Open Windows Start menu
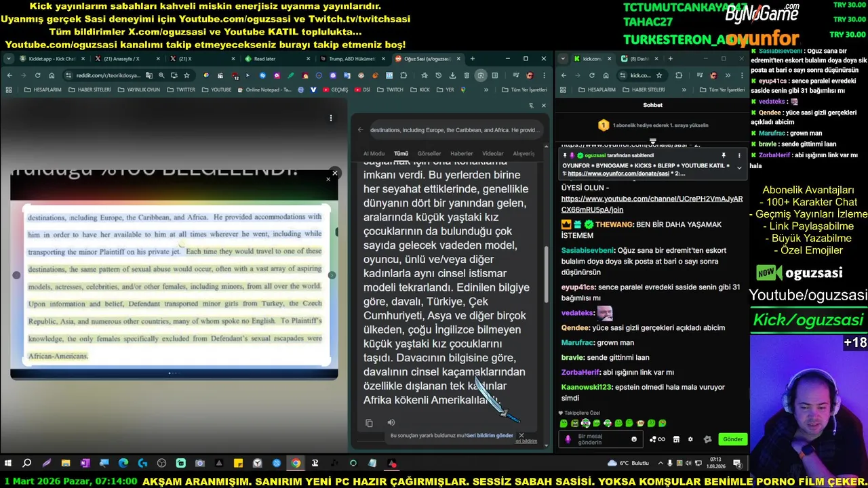 (8, 464)
